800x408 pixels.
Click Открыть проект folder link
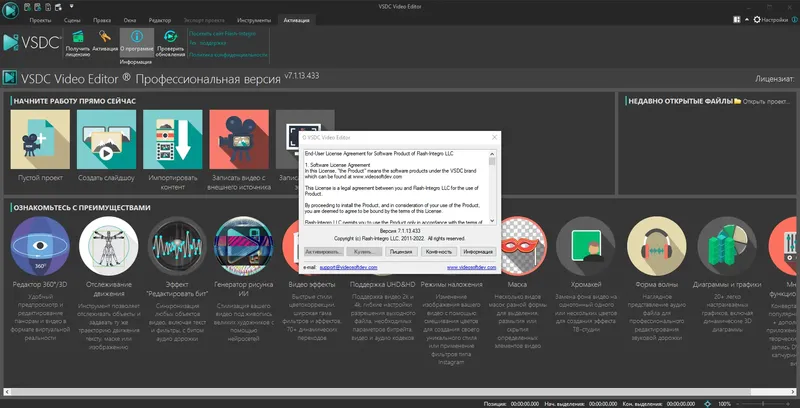click(762, 101)
